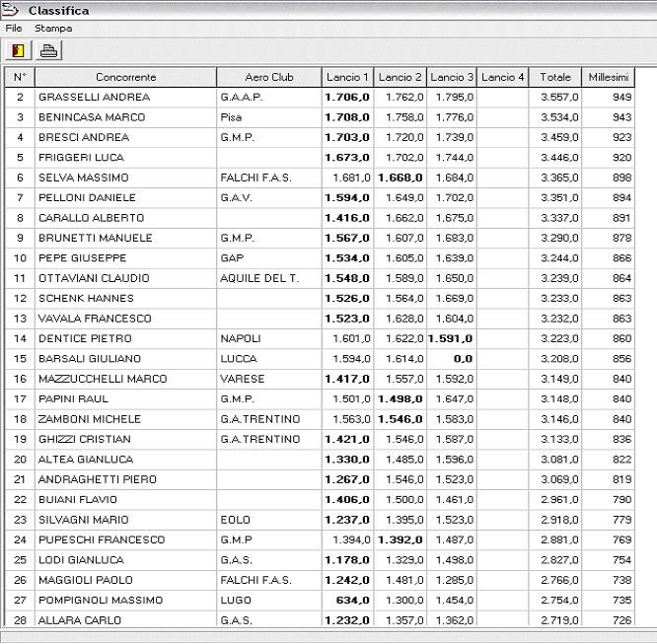The height and width of the screenshot is (644, 657).
Task: Click the Aero Club column header
Action: [x=269, y=77]
